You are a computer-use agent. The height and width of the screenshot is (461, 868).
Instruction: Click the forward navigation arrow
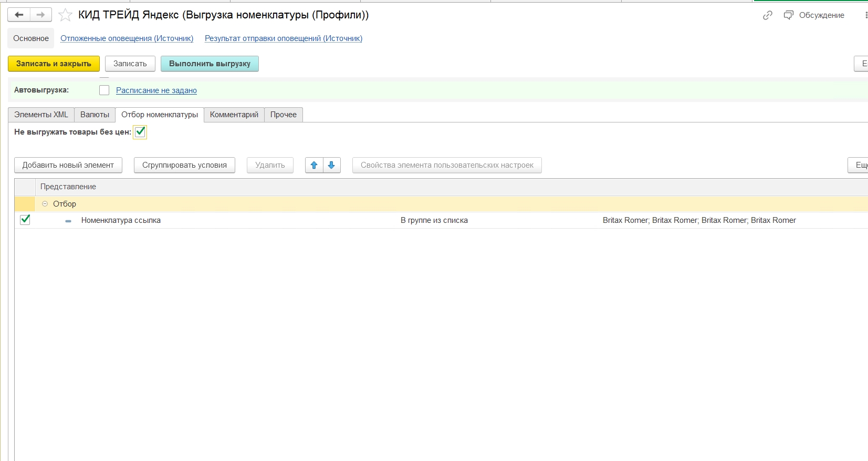40,15
